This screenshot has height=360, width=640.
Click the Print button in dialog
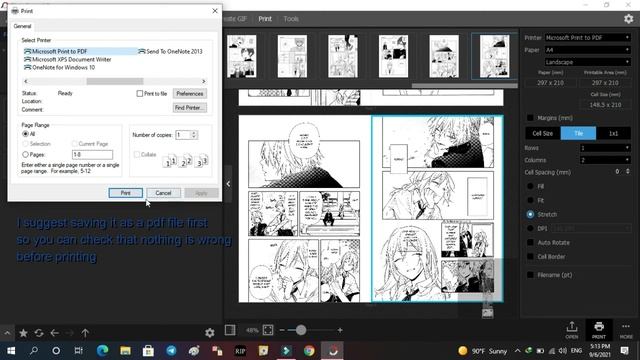coord(125,193)
